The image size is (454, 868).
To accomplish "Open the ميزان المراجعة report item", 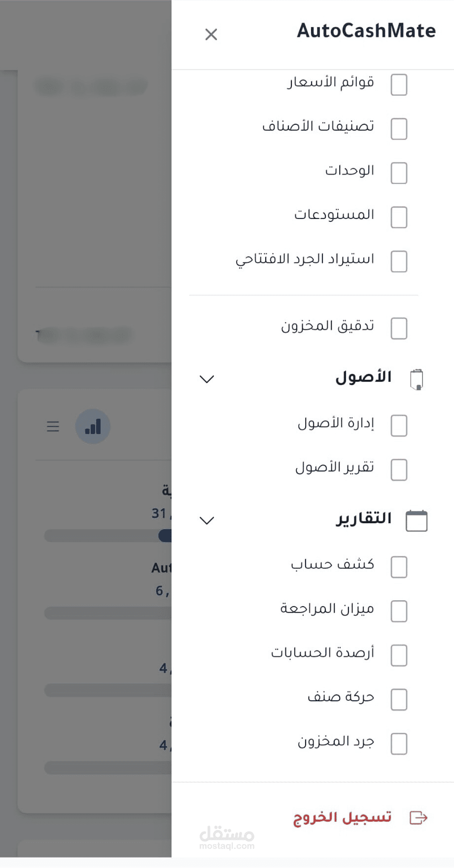I will point(327,609).
